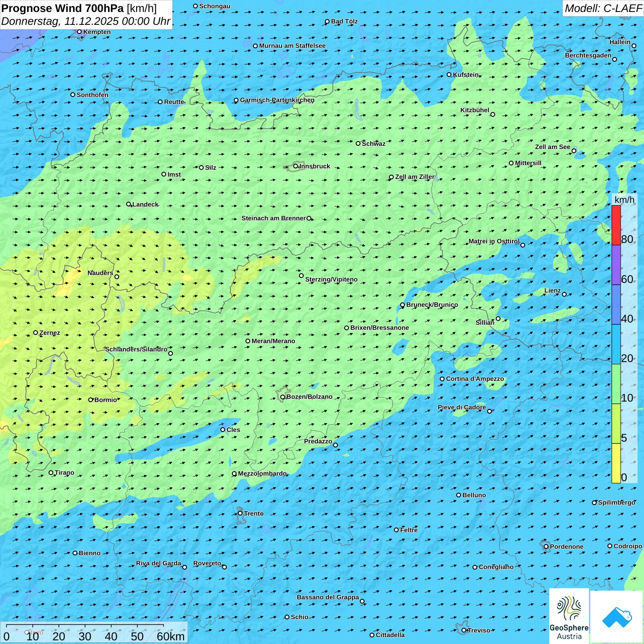Click the Trento city marker

point(240,513)
